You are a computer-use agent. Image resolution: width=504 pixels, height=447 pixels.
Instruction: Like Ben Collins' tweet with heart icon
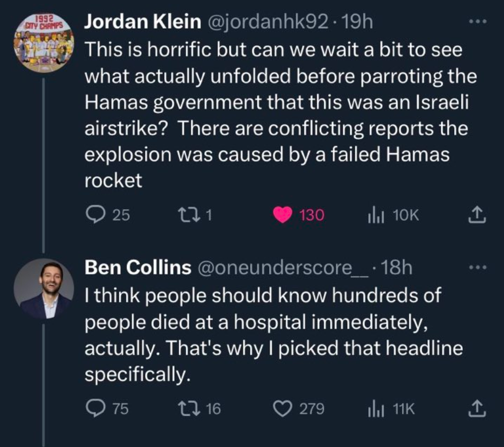282,409
